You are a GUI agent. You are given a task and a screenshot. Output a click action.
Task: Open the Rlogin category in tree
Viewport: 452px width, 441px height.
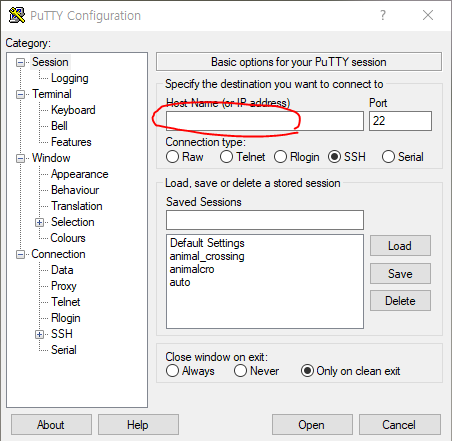pyautogui.click(x=66, y=318)
